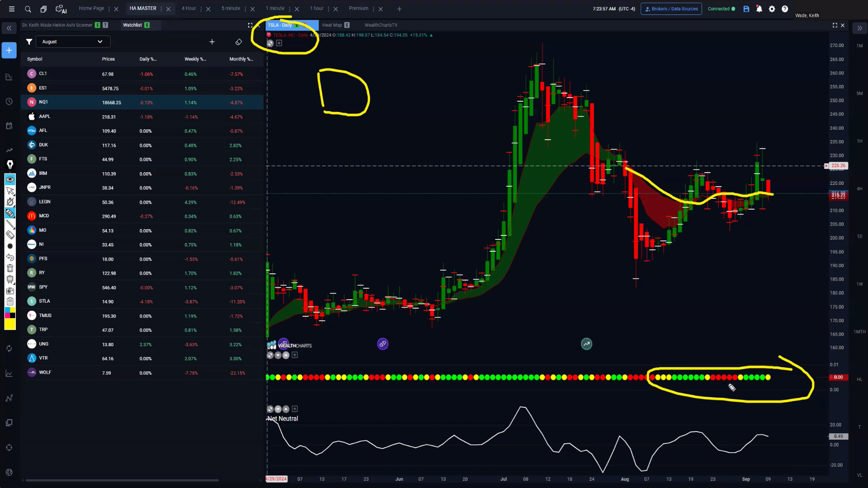Image resolution: width=868 pixels, height=488 pixels.
Task: Clear watchlist with the diamond eraser icon
Action: tap(239, 42)
